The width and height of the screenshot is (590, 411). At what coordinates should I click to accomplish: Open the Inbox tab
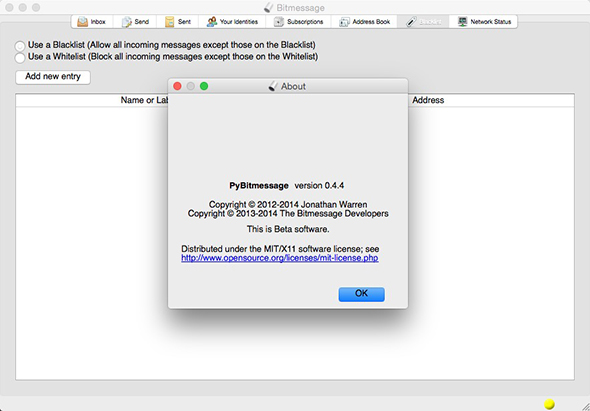pos(91,22)
